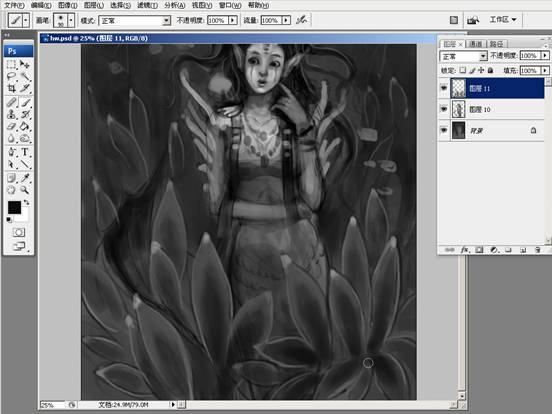Select the Crop tool
The width and height of the screenshot is (552, 414).
11,88
